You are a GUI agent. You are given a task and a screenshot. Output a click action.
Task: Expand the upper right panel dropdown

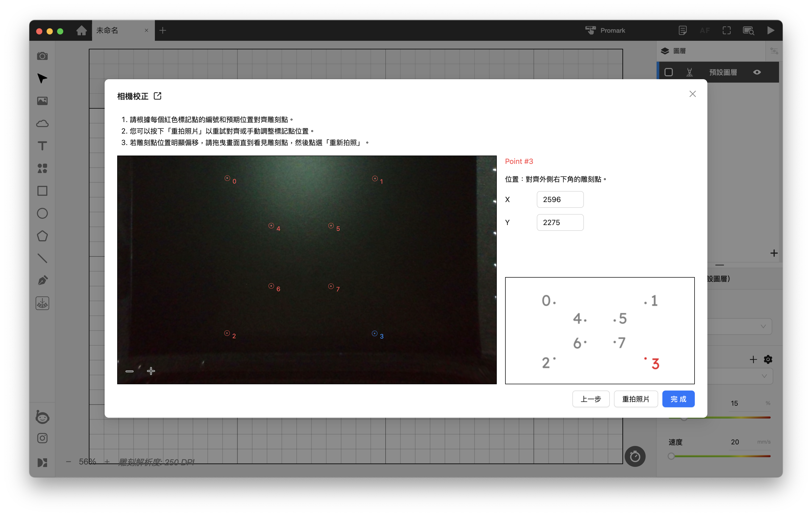[x=763, y=326]
